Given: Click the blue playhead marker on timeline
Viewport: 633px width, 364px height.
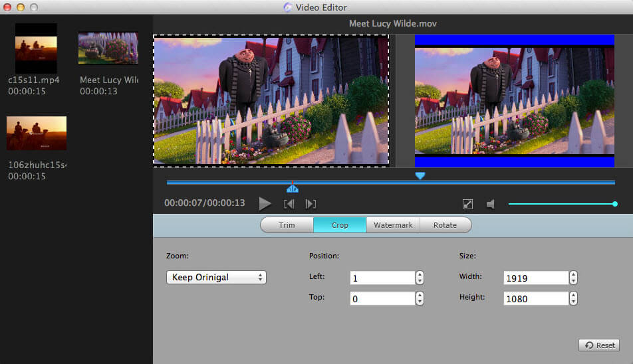Looking at the screenshot, I should click(420, 175).
